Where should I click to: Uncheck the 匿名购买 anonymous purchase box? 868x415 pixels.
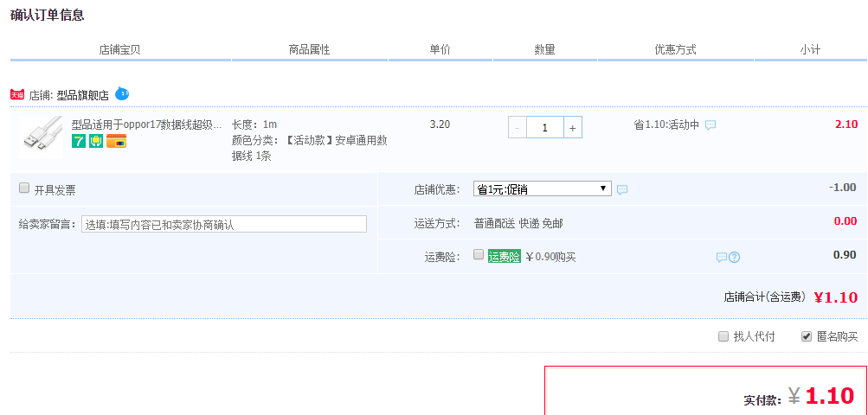tap(807, 336)
